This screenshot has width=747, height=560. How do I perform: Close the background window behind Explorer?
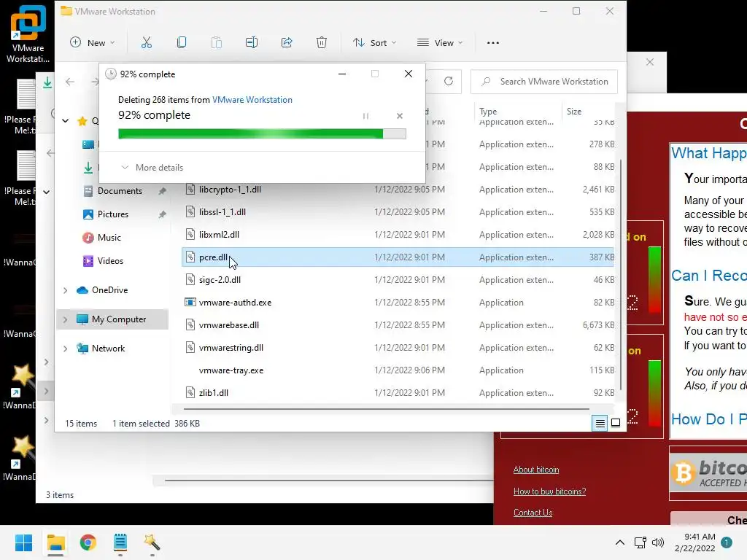coord(650,62)
